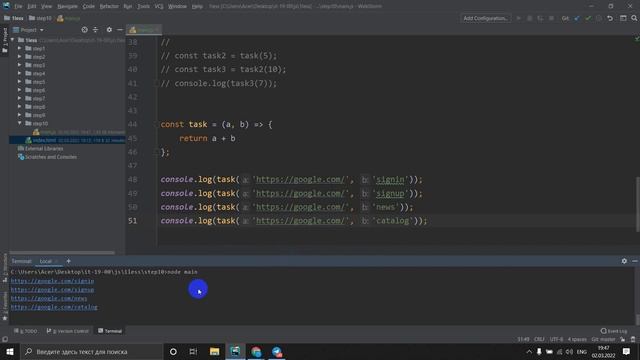Expand the step5 folder
Screen dimensions: 640x360
coord(20,82)
